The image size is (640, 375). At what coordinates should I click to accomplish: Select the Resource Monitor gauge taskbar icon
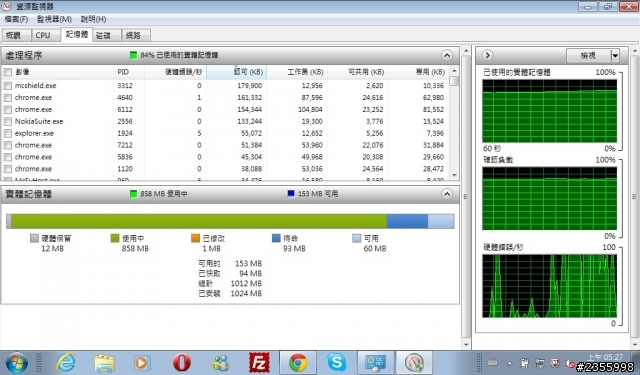414,362
